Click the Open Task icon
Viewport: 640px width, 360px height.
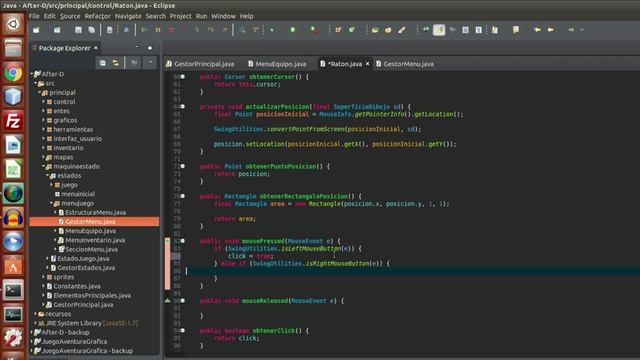(x=388, y=30)
